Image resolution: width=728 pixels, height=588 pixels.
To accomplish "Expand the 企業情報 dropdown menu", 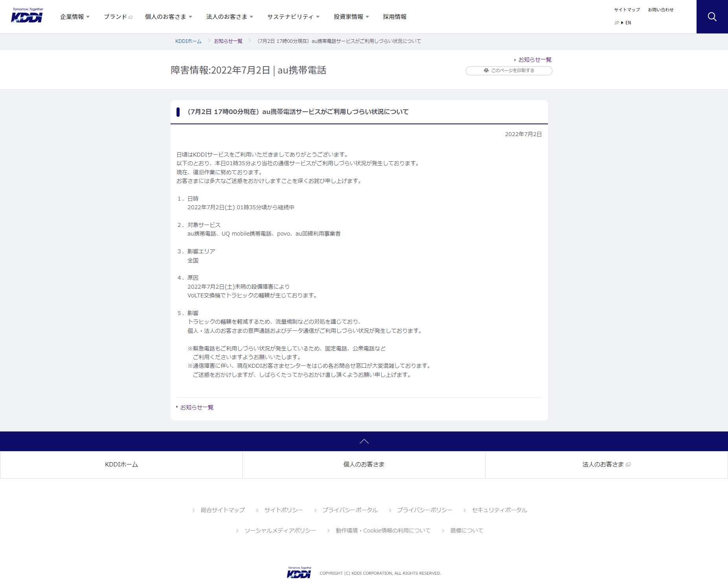I will tap(75, 17).
